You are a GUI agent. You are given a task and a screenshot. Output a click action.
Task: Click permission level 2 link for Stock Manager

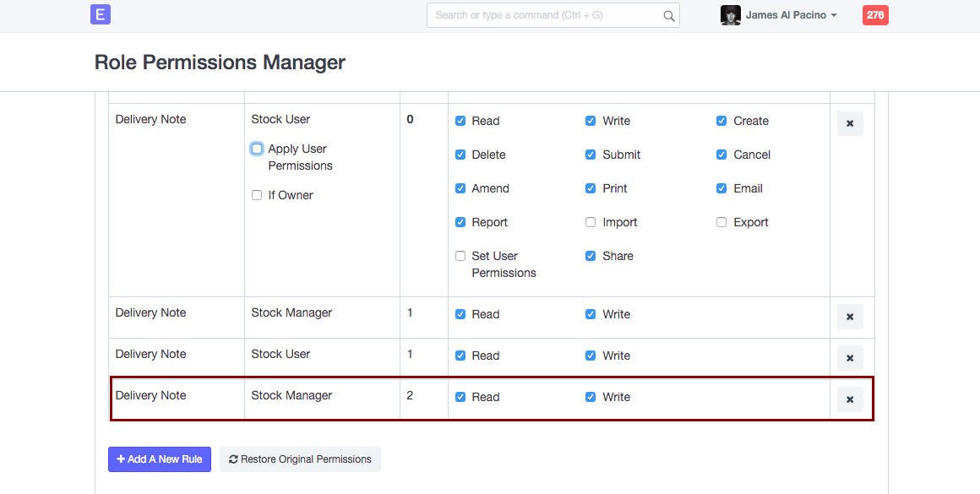(410, 395)
